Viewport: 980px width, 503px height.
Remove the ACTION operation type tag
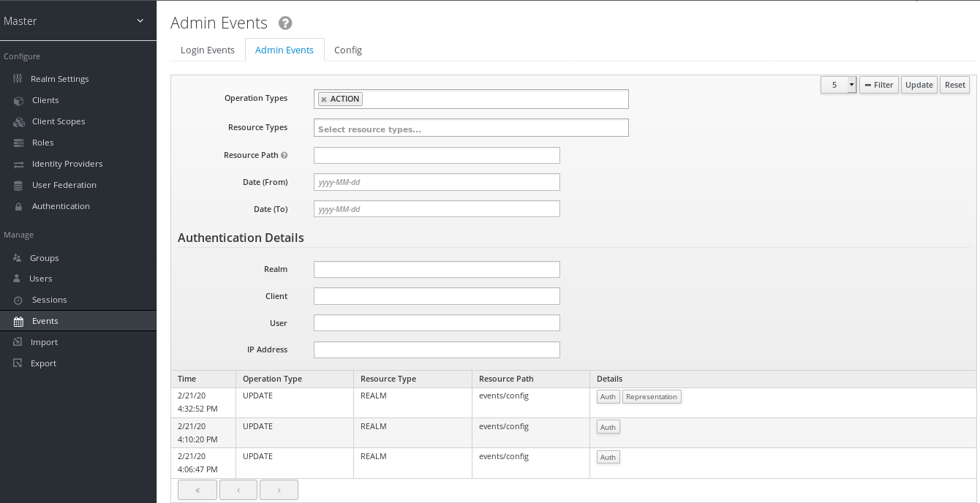[324, 99]
